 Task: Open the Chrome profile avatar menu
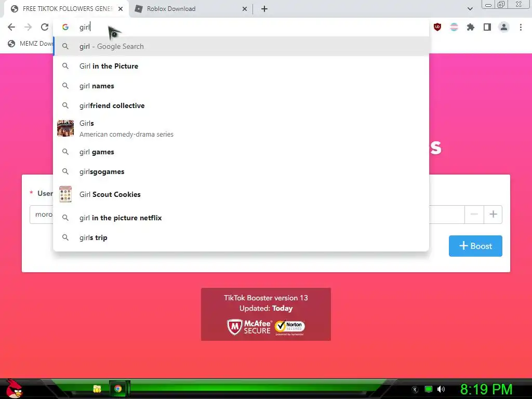(x=504, y=27)
